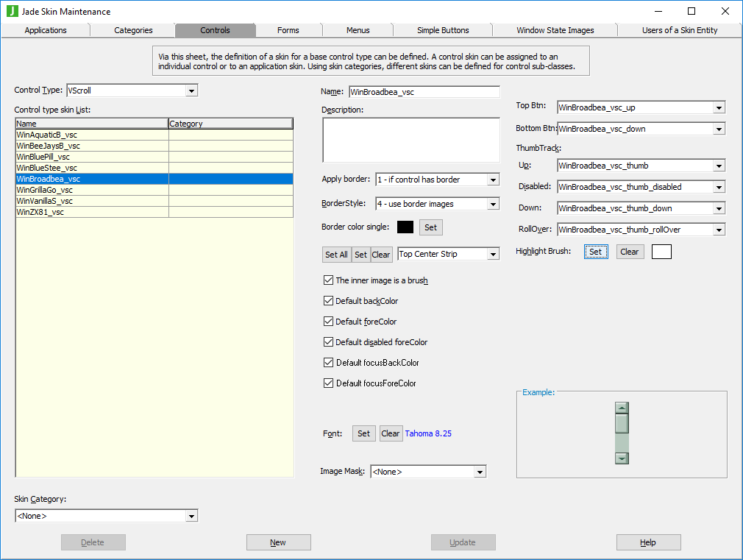
Task: Uncheck Default backColor
Action: 328,301
